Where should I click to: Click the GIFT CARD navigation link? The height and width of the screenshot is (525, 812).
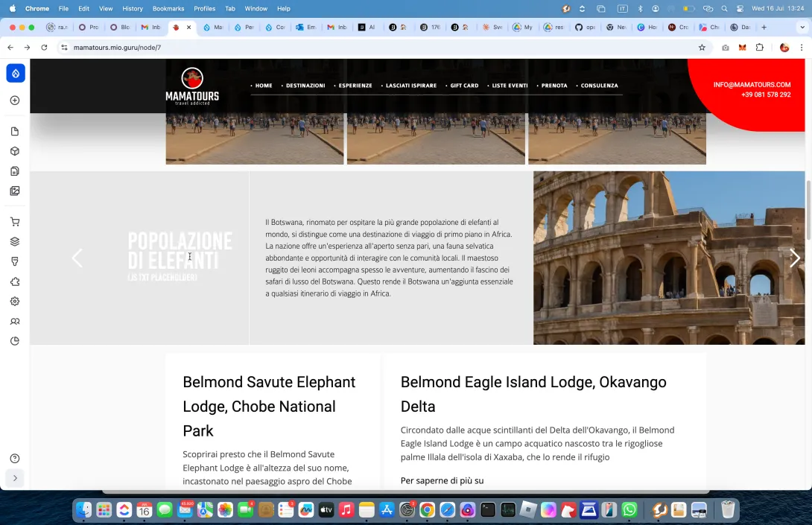coord(464,86)
